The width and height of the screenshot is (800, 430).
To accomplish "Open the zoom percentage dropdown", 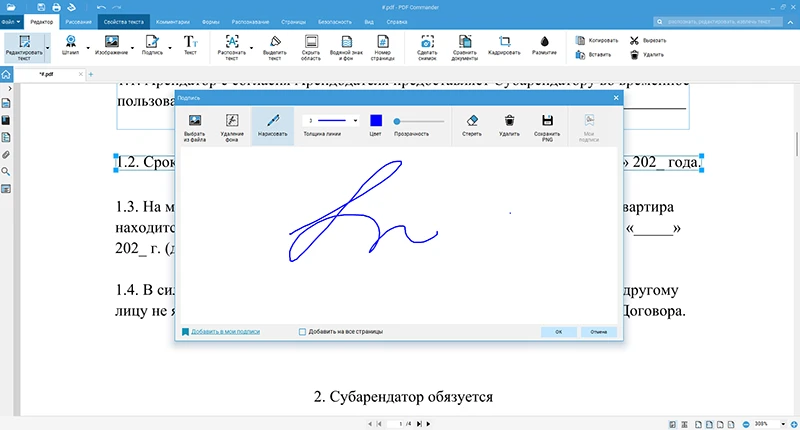I will point(783,424).
